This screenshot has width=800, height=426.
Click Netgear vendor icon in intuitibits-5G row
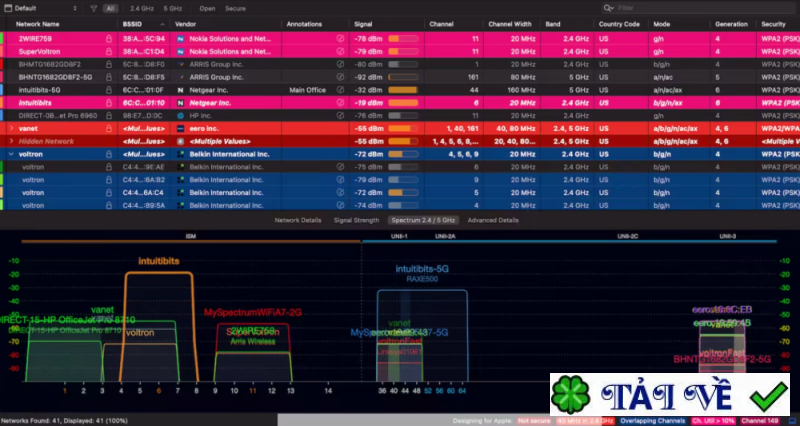pos(180,90)
